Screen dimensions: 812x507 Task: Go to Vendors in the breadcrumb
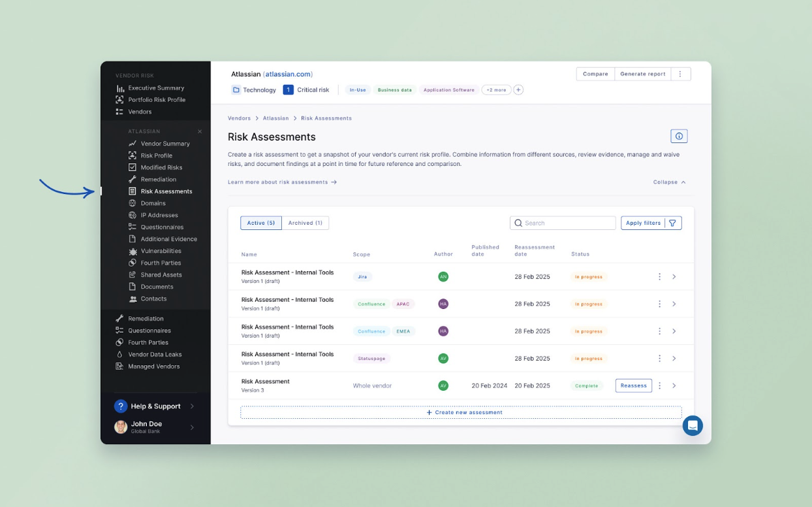pyautogui.click(x=239, y=118)
